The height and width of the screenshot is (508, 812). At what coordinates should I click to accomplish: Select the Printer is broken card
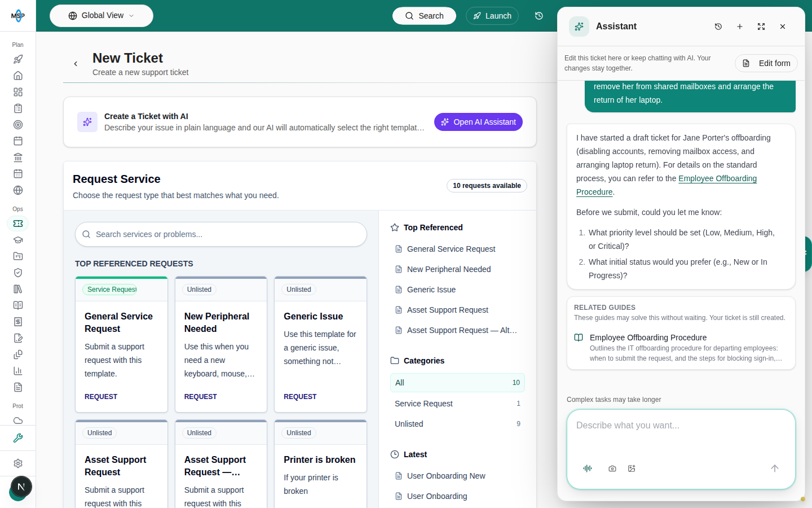coord(320,464)
